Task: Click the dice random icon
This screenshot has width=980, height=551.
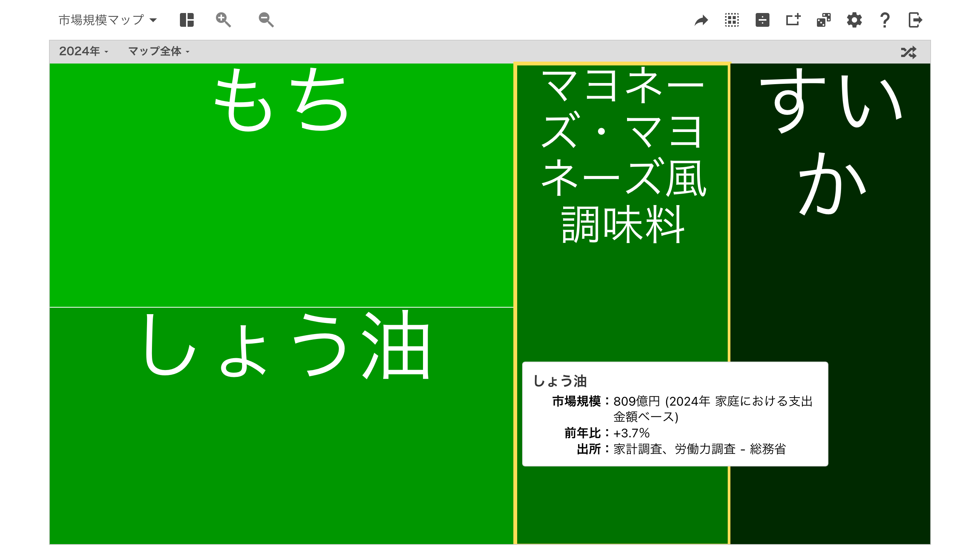Action: click(824, 20)
